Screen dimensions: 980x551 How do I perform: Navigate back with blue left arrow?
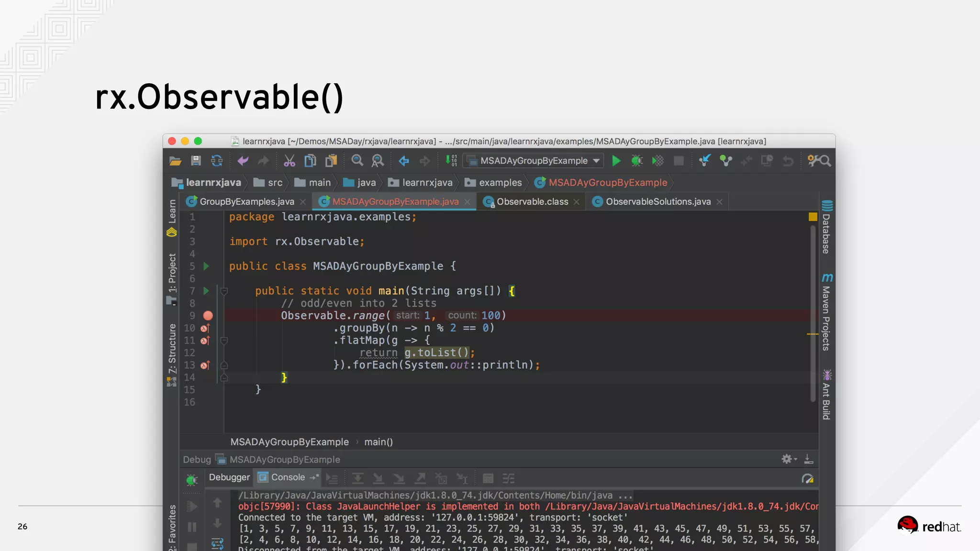pos(404,161)
